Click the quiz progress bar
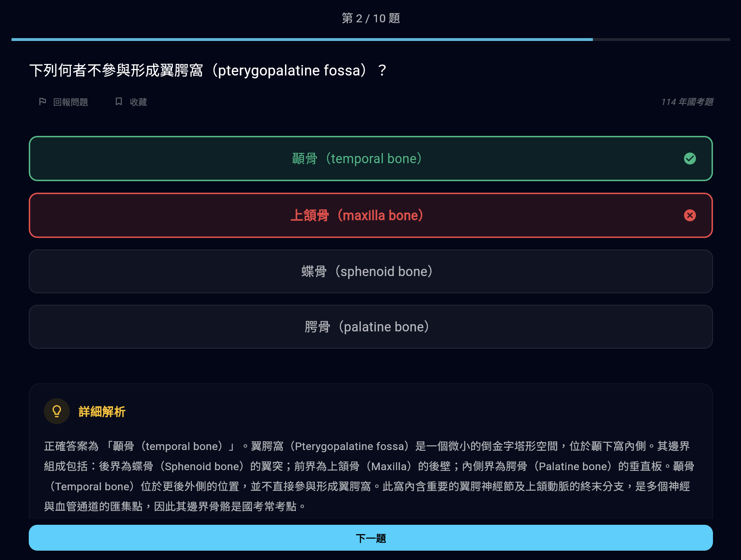 370,40
